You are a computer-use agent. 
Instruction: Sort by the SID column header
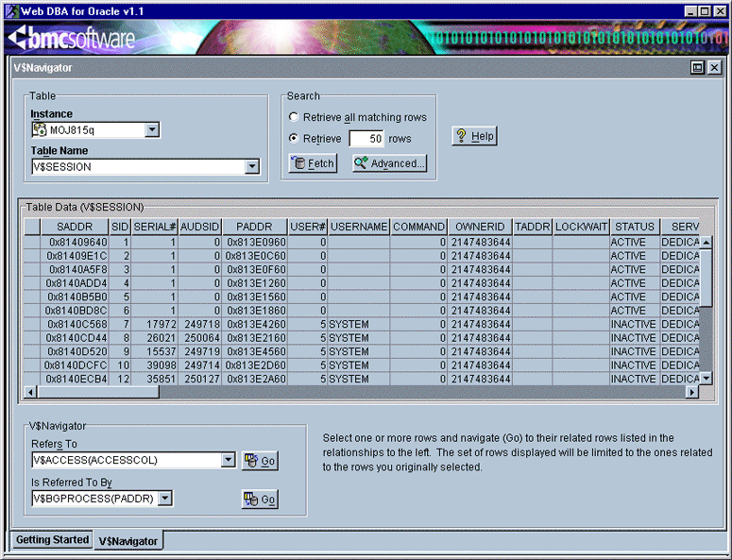(120, 227)
